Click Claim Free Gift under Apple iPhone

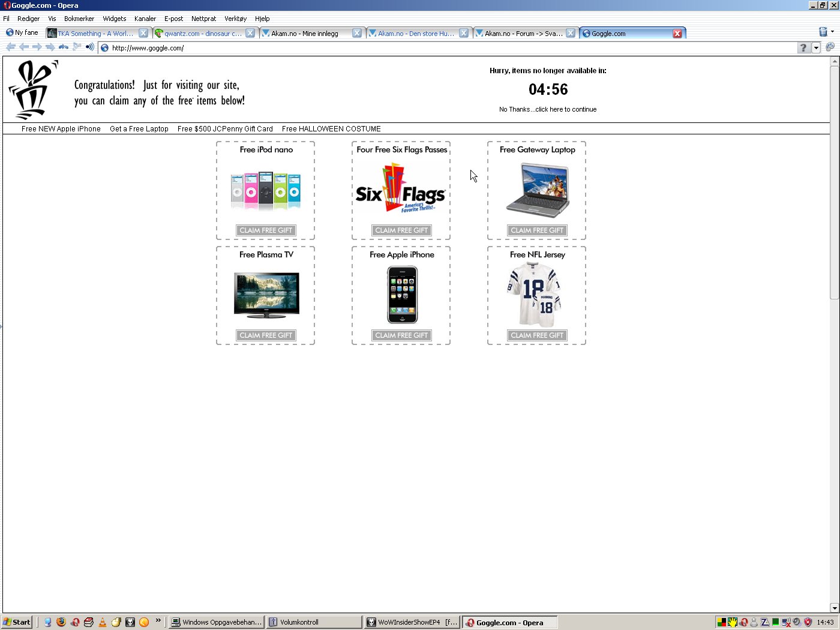click(401, 335)
